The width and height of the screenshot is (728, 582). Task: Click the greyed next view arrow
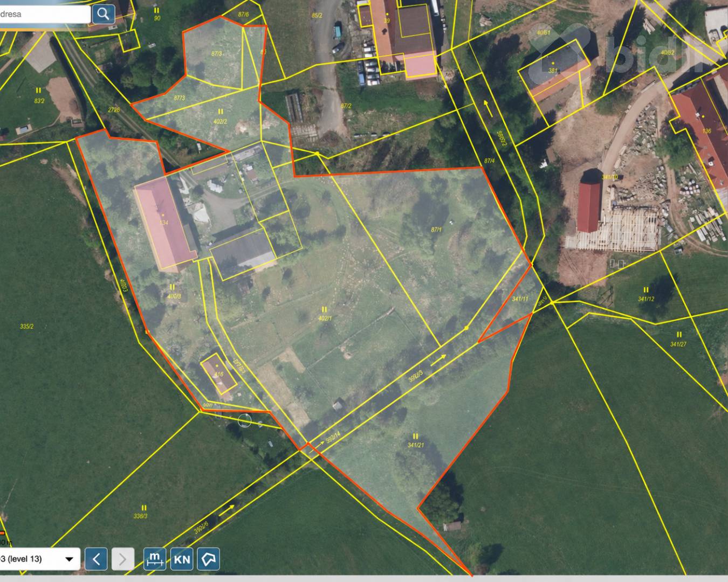click(x=122, y=559)
